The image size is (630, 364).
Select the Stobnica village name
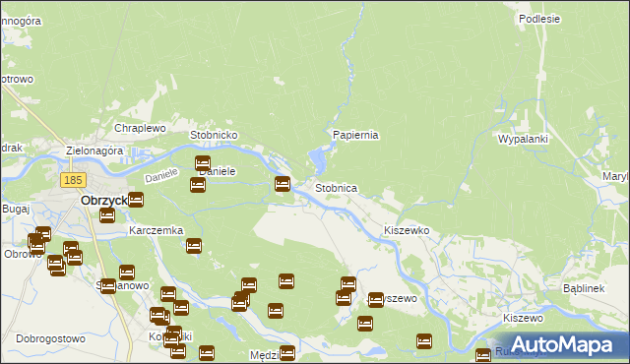pyautogui.click(x=336, y=188)
